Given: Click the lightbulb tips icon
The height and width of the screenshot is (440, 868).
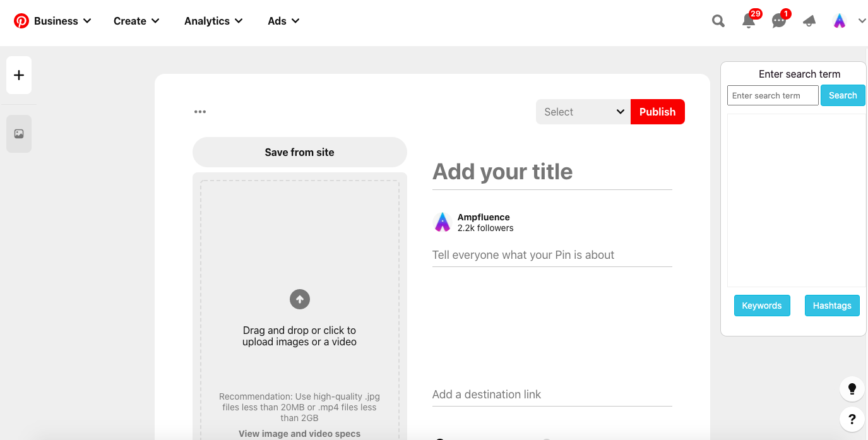Looking at the screenshot, I should (852, 389).
